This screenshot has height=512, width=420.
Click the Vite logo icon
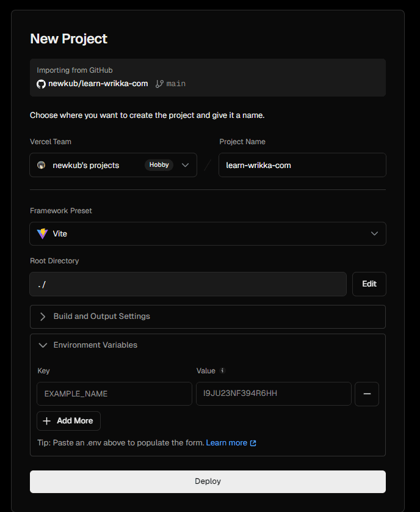pos(42,234)
